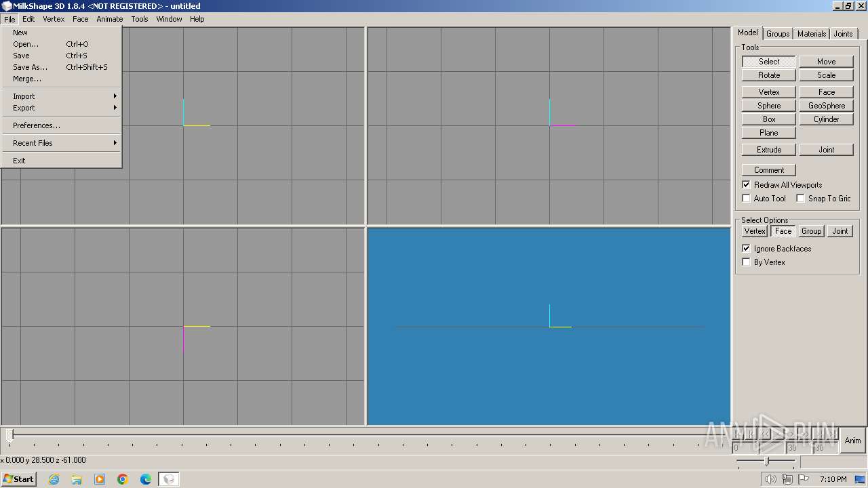
Task: Set select option to Joint
Action: pos(840,231)
